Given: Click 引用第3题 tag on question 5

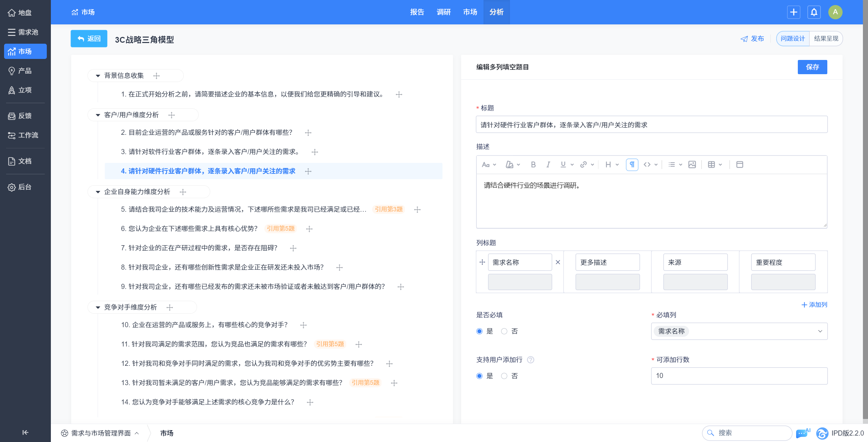Looking at the screenshot, I should tap(389, 209).
